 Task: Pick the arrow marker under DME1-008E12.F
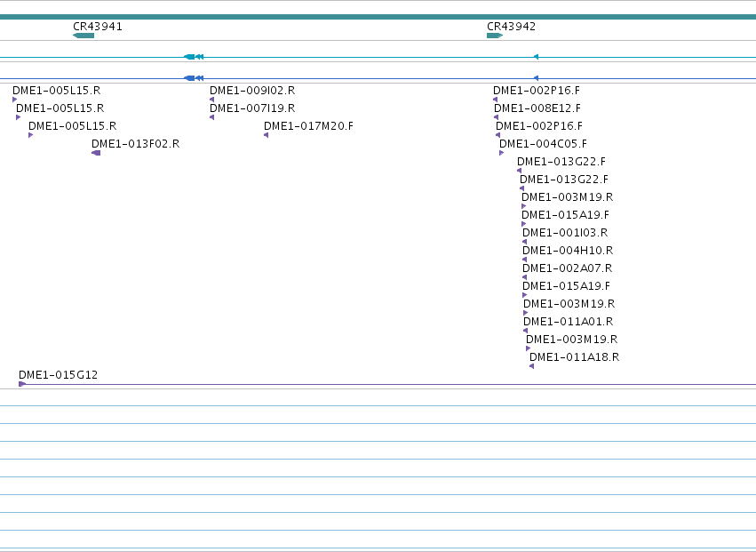point(496,117)
